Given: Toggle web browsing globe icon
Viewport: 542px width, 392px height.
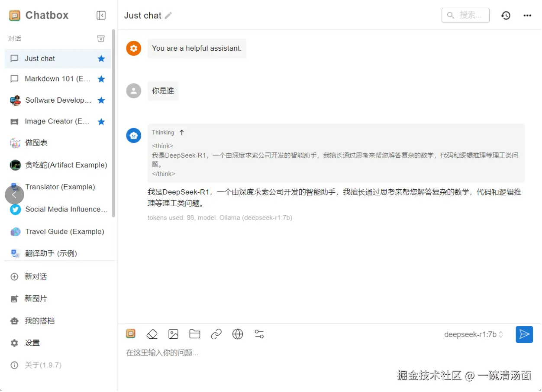Looking at the screenshot, I should pyautogui.click(x=238, y=334).
